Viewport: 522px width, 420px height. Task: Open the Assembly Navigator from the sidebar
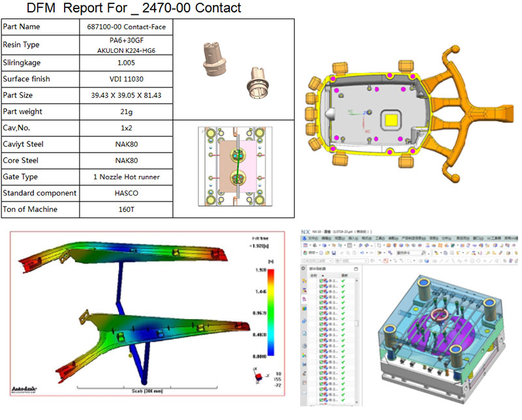coord(303,279)
